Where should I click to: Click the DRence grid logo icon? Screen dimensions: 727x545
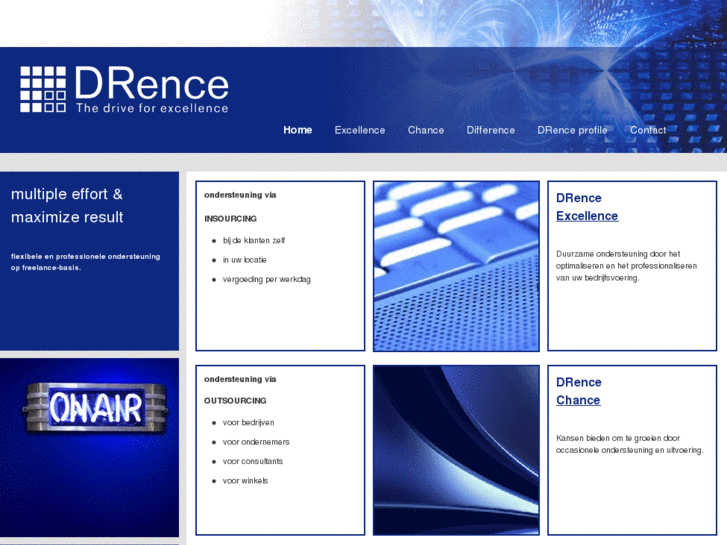(43, 89)
